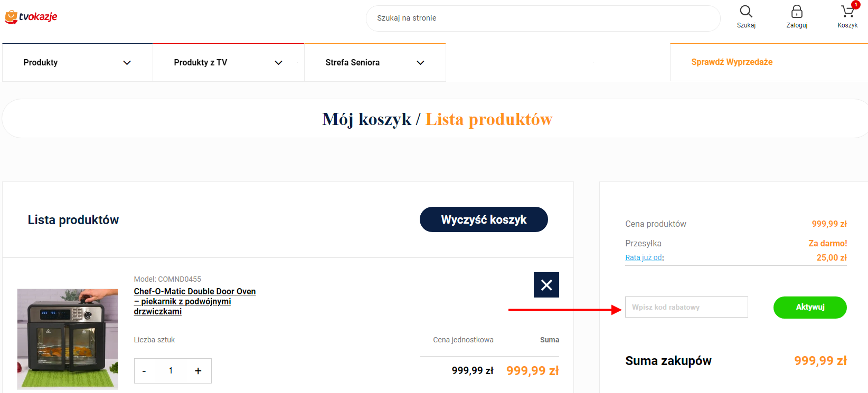Screen dimensions: 868x393
Task: Expand the Produkty dropdown chevron
Action: [127, 63]
